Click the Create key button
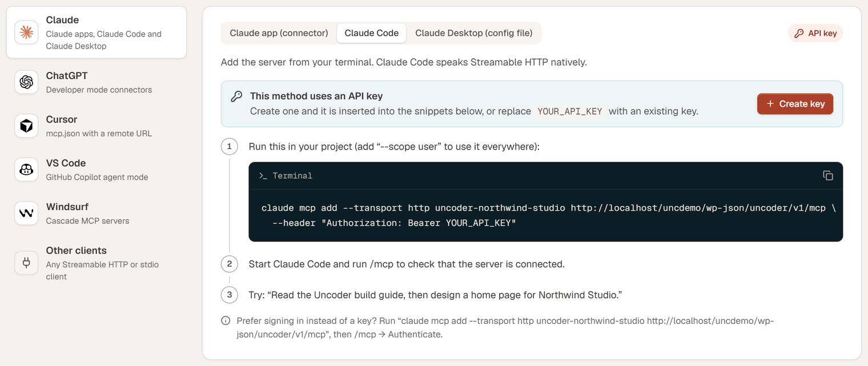 click(x=795, y=104)
